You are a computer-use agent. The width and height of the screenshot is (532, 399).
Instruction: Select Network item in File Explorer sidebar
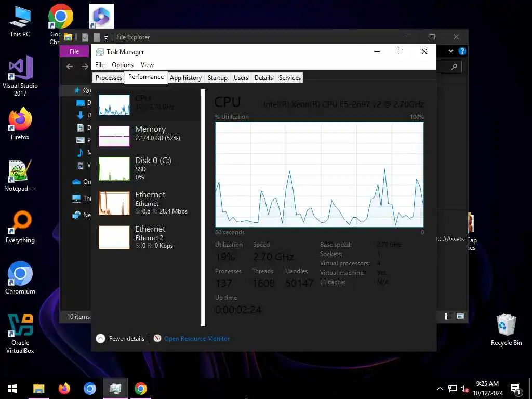76,215
